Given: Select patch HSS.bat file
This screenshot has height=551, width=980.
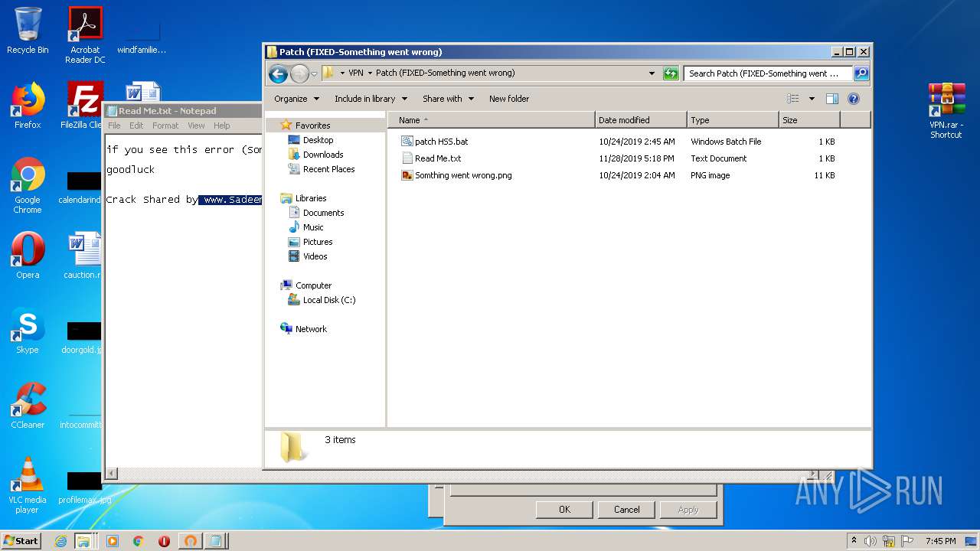Looking at the screenshot, I should click(434, 142).
